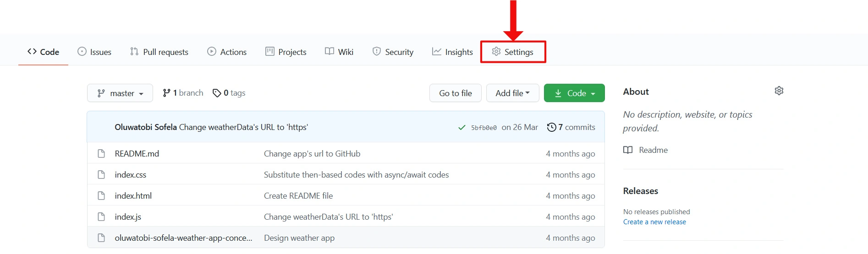Click the commit history clock icon

(x=552, y=127)
